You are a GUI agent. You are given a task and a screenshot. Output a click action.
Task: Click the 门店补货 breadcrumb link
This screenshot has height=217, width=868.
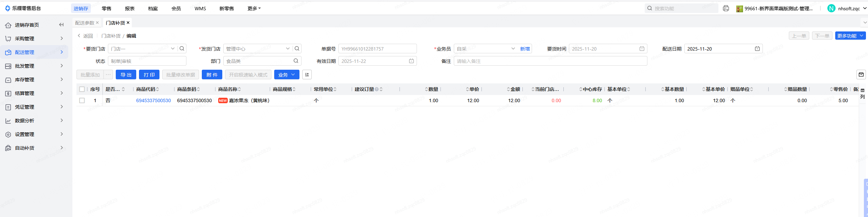111,36
